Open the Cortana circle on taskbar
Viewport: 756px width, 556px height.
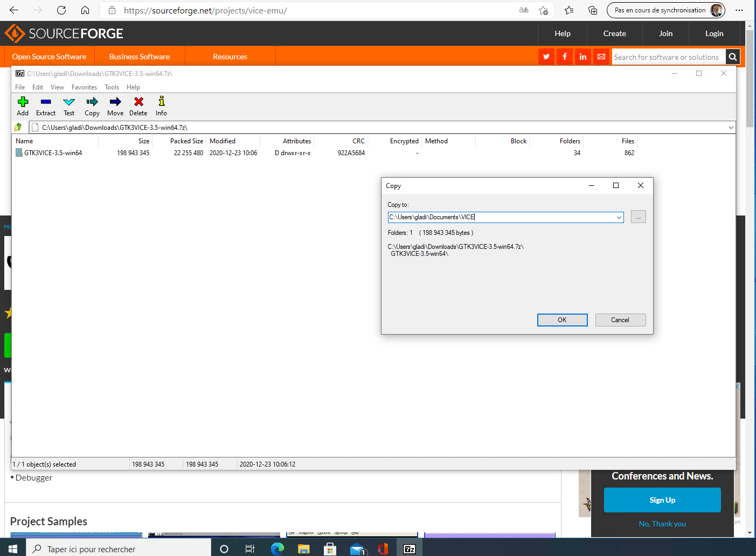pos(224,549)
